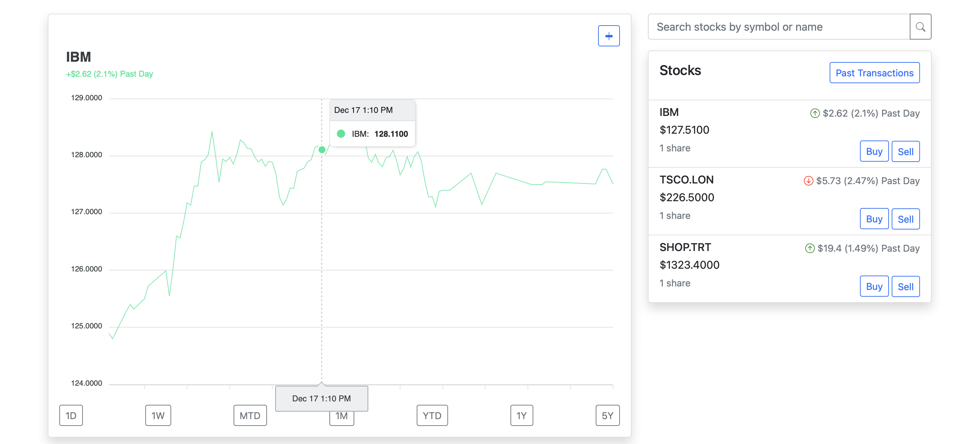Select the 1D time range
Image resolution: width=980 pixels, height=444 pixels.
click(x=71, y=415)
